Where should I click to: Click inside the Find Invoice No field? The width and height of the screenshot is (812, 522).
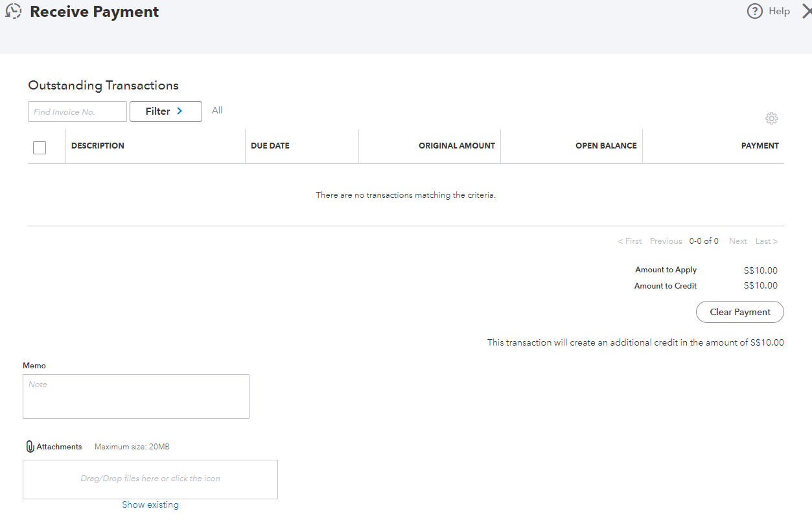click(76, 112)
